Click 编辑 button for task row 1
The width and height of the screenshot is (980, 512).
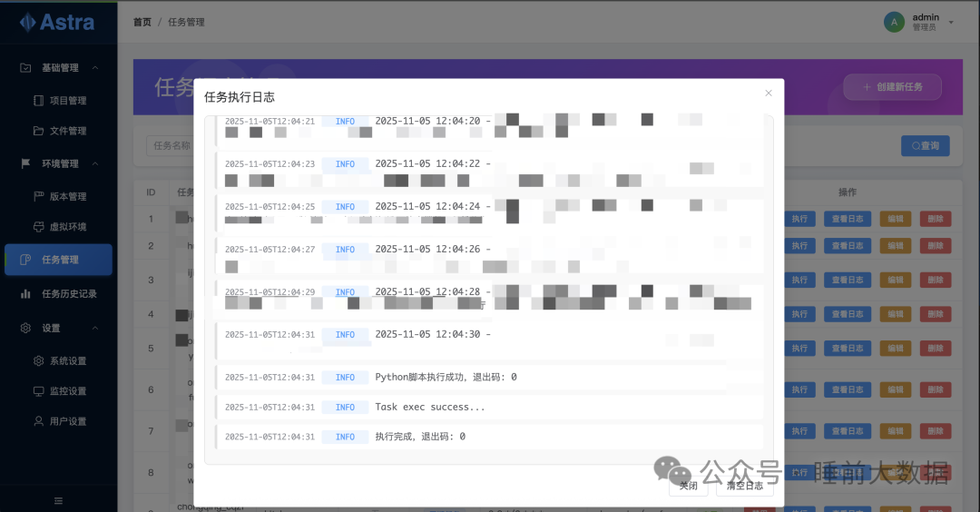pyautogui.click(x=895, y=219)
